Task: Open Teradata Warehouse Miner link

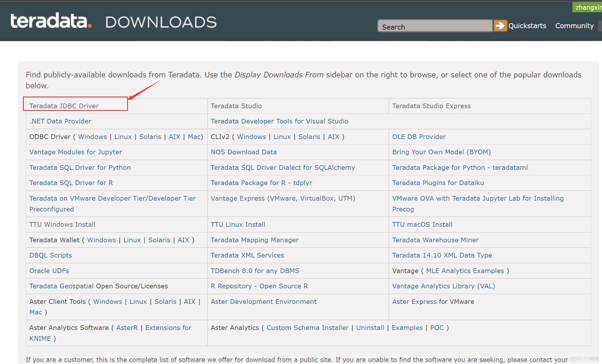Action: [x=435, y=240]
